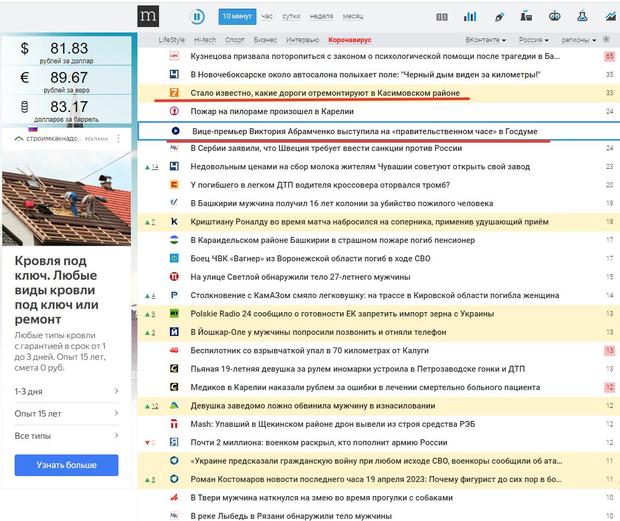Open the Кузнецова психологической помощи article
The height and width of the screenshot is (521, 620).
(375, 56)
